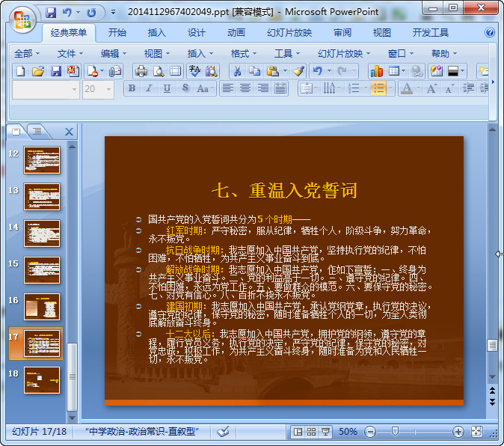Open the numbered list dropdown arrow
This screenshot has width=504, height=446.
pyautogui.click(x=366, y=88)
